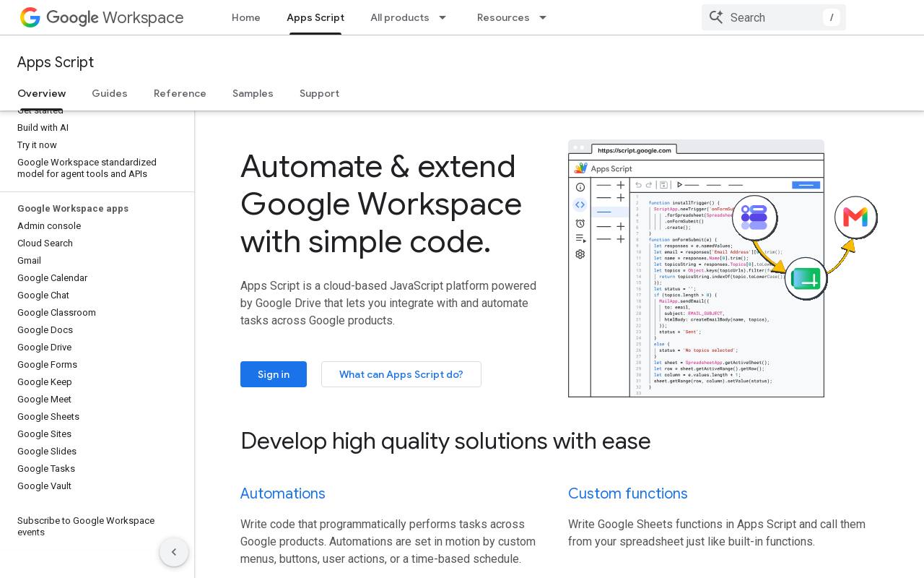Switch to the Guides tab
Image resolution: width=924 pixels, height=578 pixels.
(110, 93)
